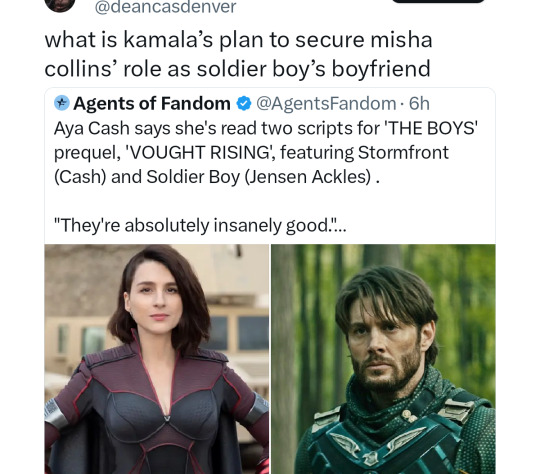
Task: Open the poster's profile avatar at top
Action: click(60, 4)
